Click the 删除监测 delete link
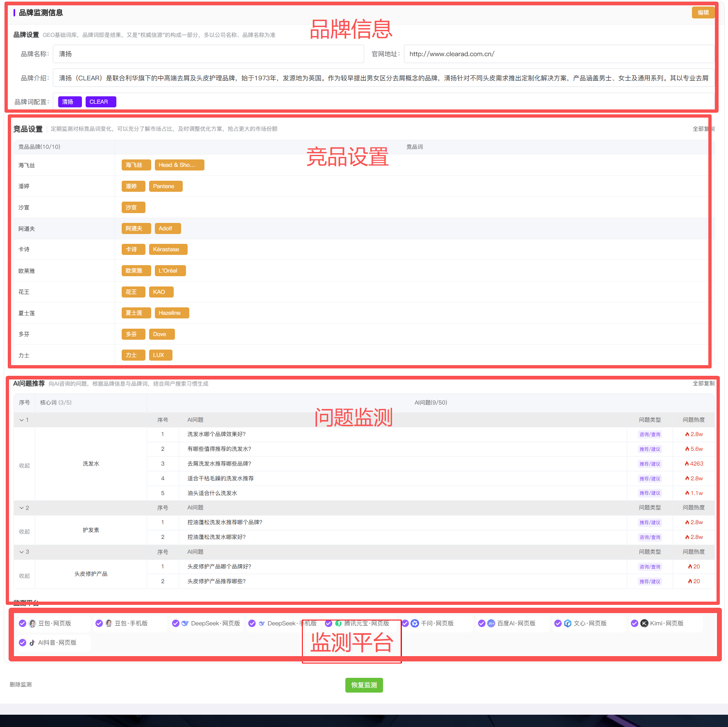This screenshot has height=727, width=728. coord(21,684)
